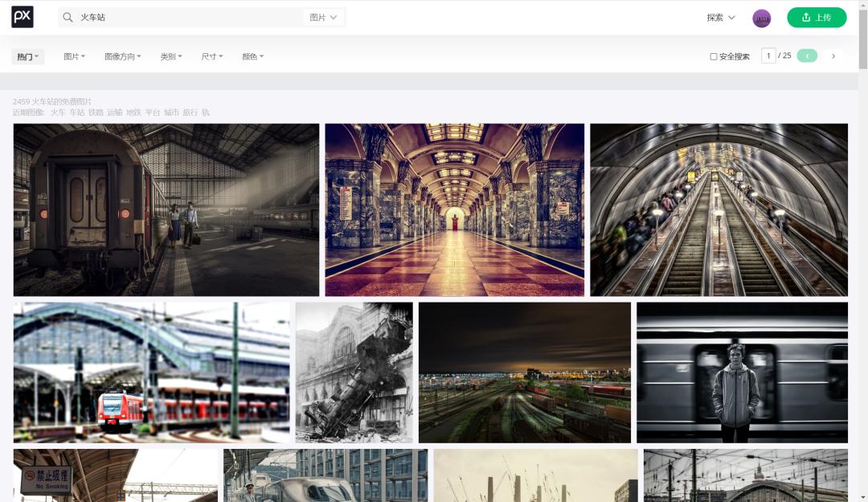The width and height of the screenshot is (868, 502).
Task: Expand the 图片 type selector in search bar
Action: point(324,18)
